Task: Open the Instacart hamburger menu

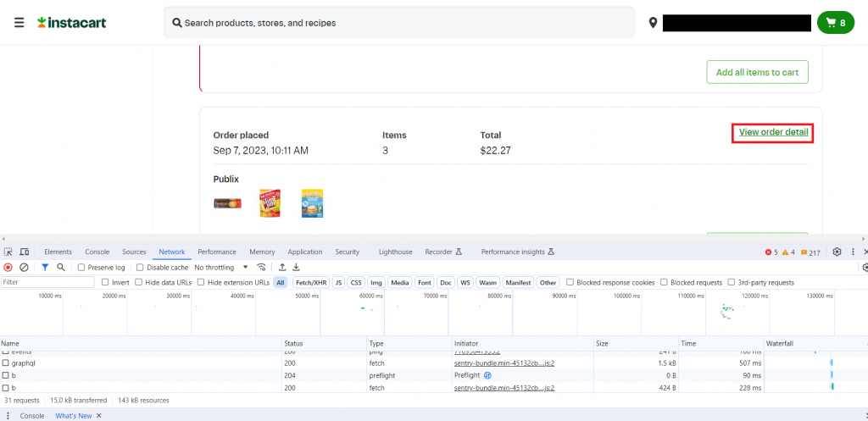Action: point(19,23)
